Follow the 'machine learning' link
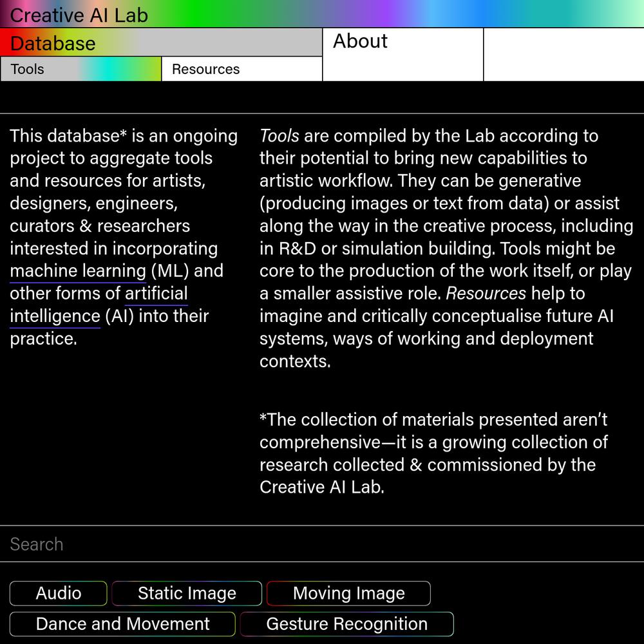Screen dimensions: 644x644 tap(78, 271)
